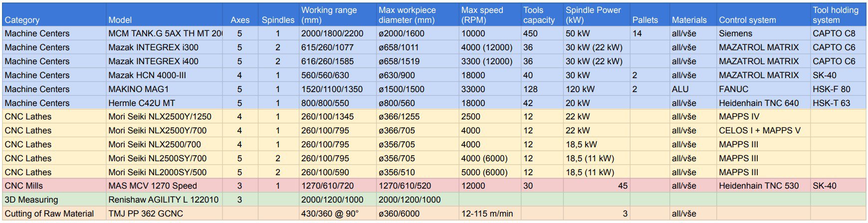Select the Spindle Power (kW) header

(596, 14)
